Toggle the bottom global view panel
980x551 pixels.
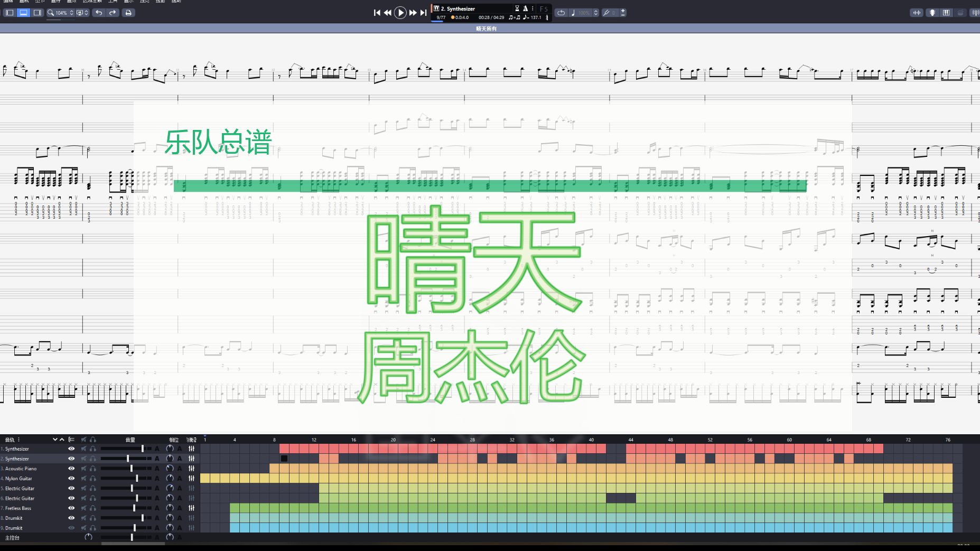pos(23,13)
